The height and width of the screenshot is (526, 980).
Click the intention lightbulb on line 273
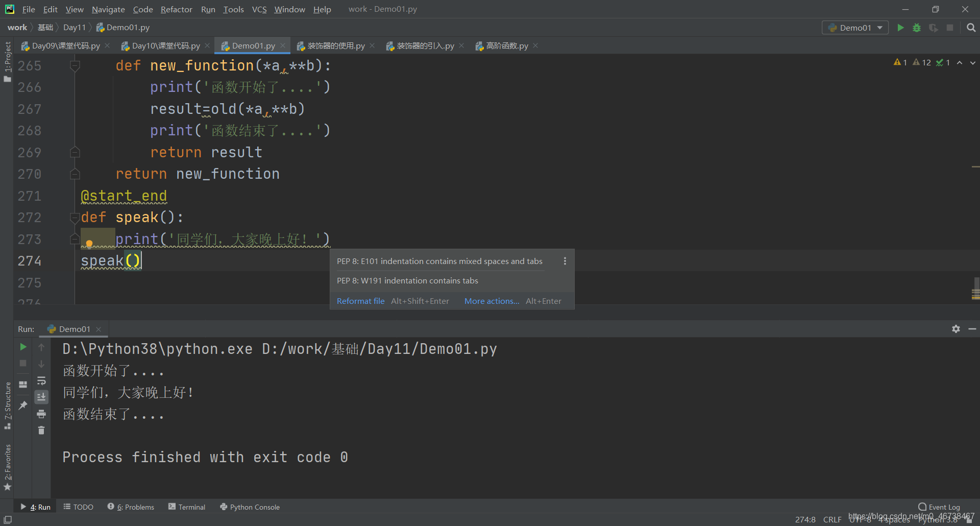[89, 244]
